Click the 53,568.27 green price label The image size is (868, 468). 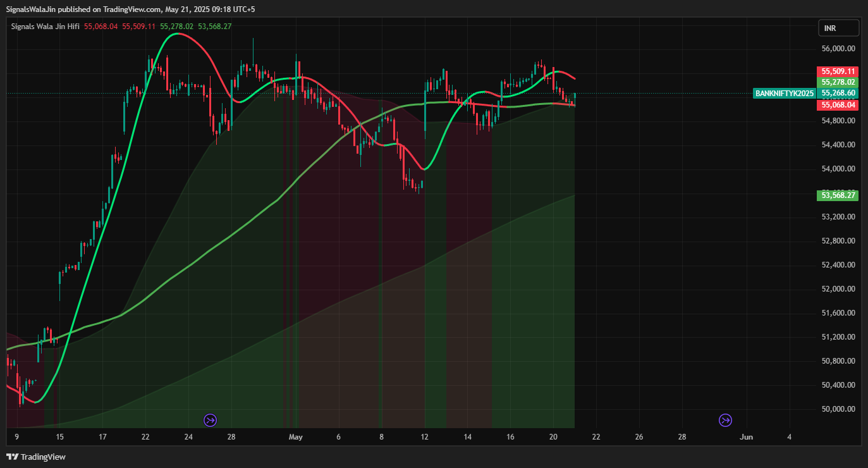point(838,195)
